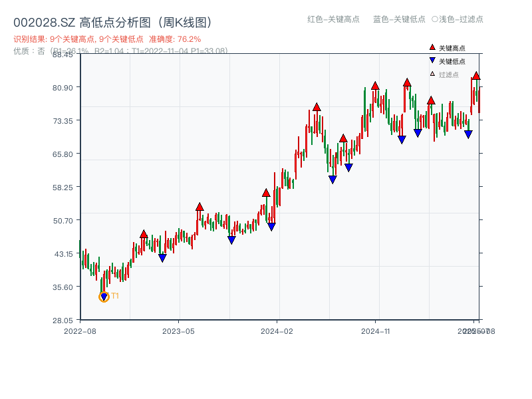Click y-axis label 58.25
Screen dimensions: 532x399
(63, 188)
